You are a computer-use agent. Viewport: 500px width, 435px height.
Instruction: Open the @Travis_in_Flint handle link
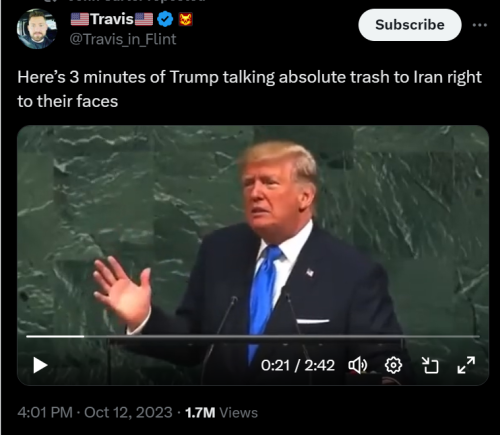coord(123,39)
